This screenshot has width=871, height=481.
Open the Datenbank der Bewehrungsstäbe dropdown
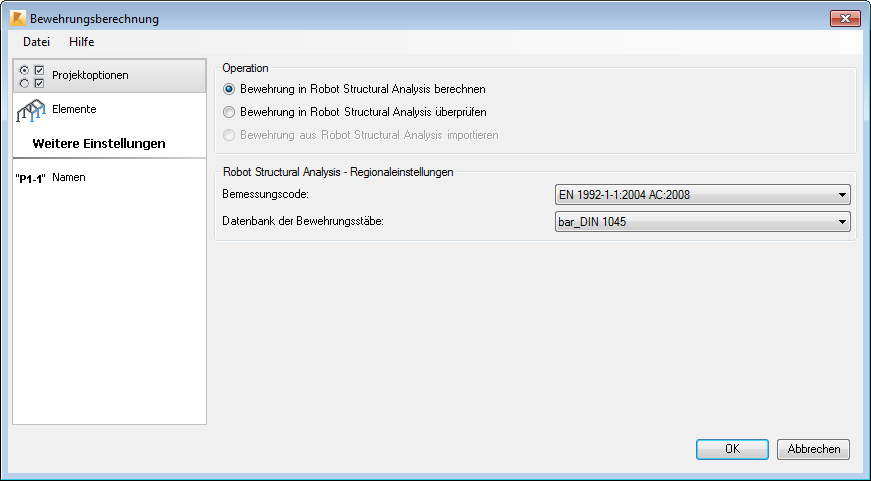[x=703, y=222]
